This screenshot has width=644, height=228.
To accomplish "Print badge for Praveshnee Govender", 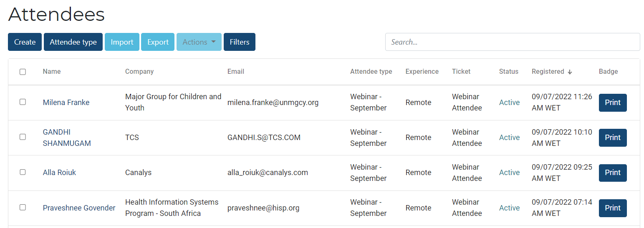I will pyautogui.click(x=612, y=208).
